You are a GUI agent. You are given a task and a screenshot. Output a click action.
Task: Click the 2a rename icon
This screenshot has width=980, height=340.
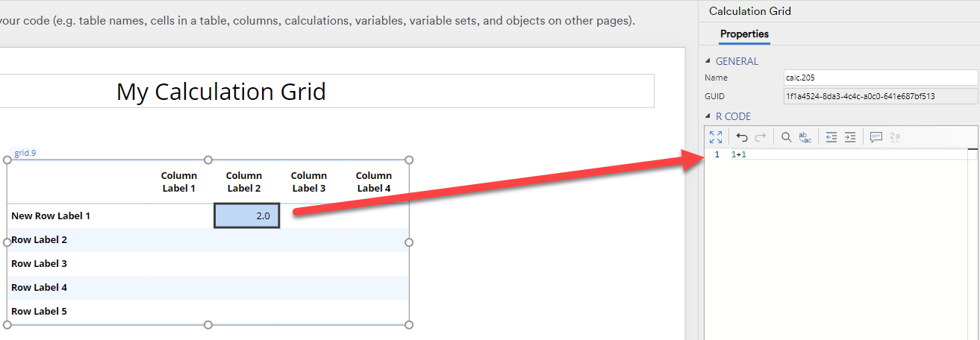coord(895,137)
